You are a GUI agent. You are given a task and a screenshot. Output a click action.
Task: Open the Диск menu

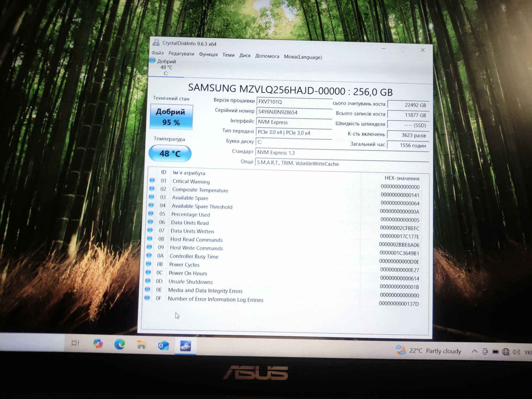pyautogui.click(x=245, y=55)
